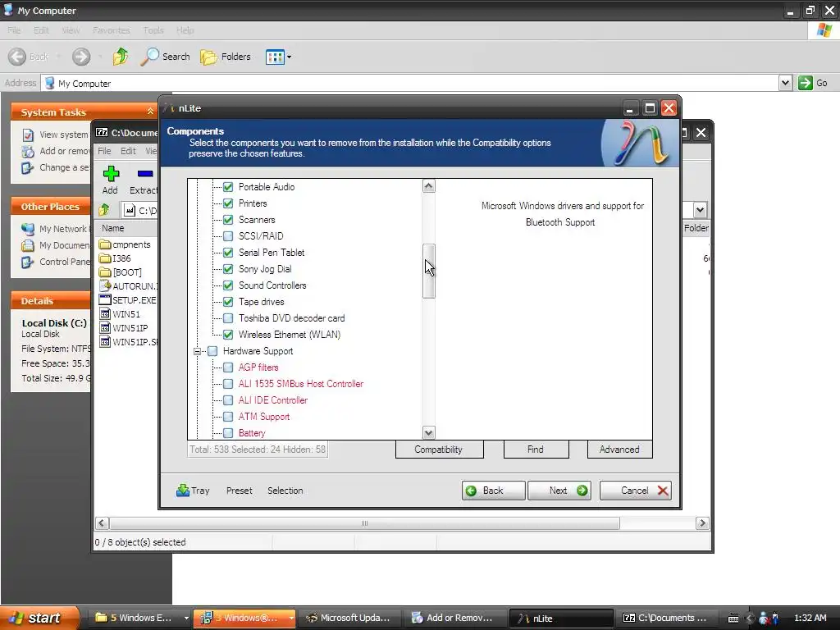Image resolution: width=840 pixels, height=630 pixels.
Task: Click the Back button in nLite
Action: [x=493, y=491]
